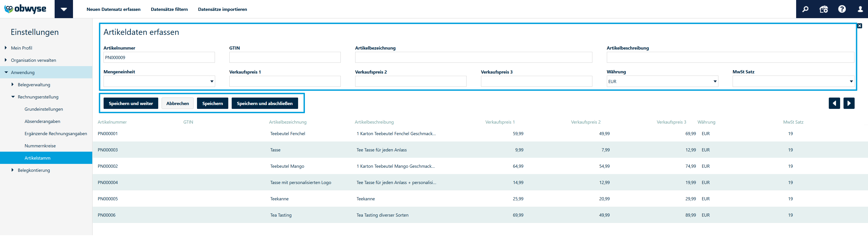
Task: Click the obwyse logo
Action: click(26, 9)
